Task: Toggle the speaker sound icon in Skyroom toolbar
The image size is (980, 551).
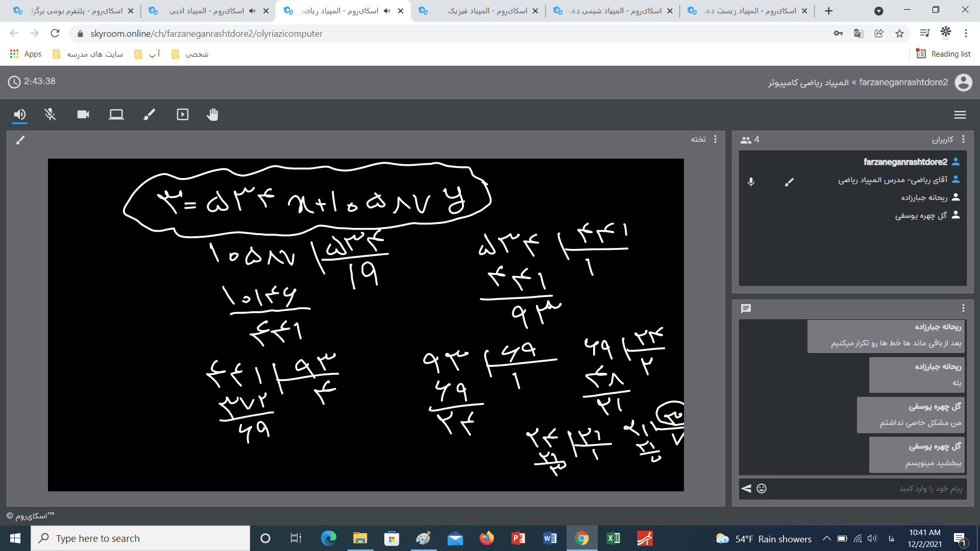Action: tap(19, 114)
